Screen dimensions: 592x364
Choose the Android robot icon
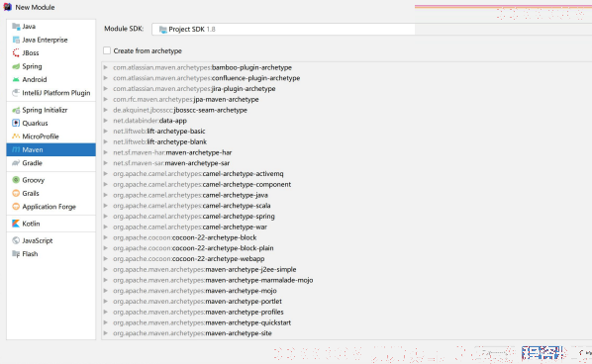pyautogui.click(x=16, y=79)
